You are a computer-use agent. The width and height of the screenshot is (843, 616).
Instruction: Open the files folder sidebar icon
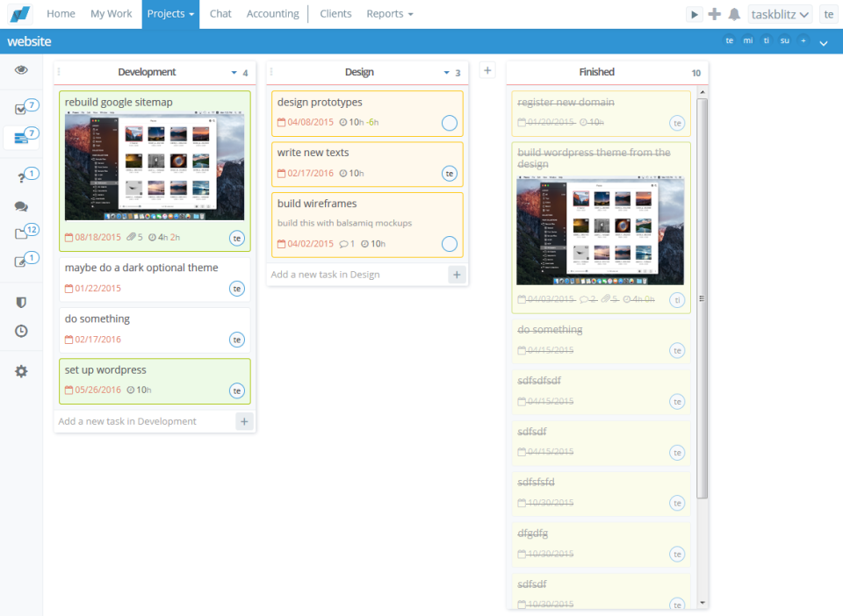[21, 230]
